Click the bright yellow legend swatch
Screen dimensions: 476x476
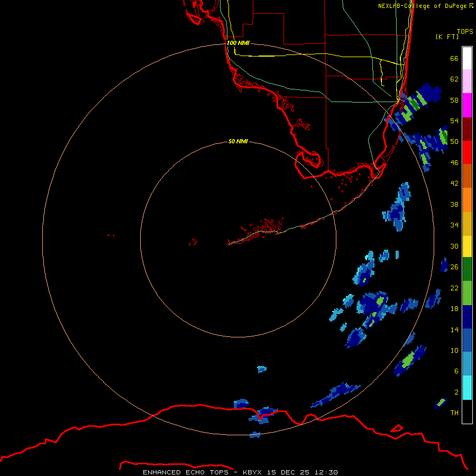click(467, 246)
